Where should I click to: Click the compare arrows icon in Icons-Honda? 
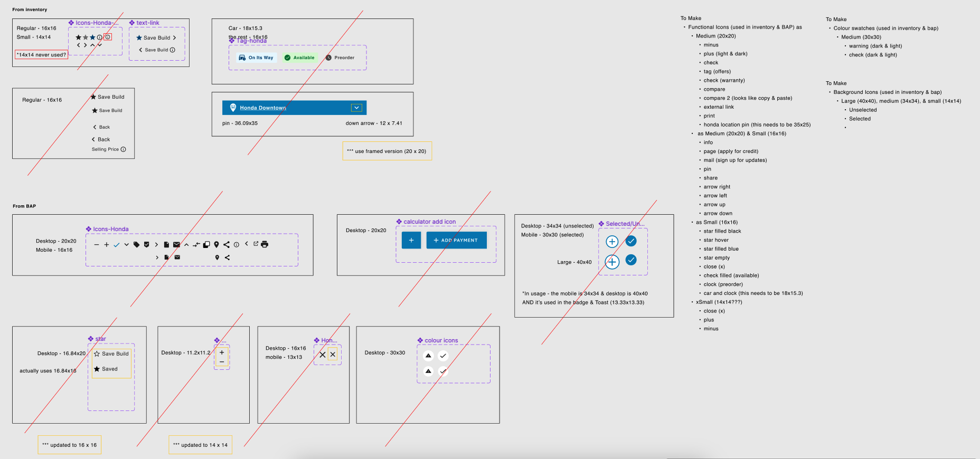(x=196, y=244)
